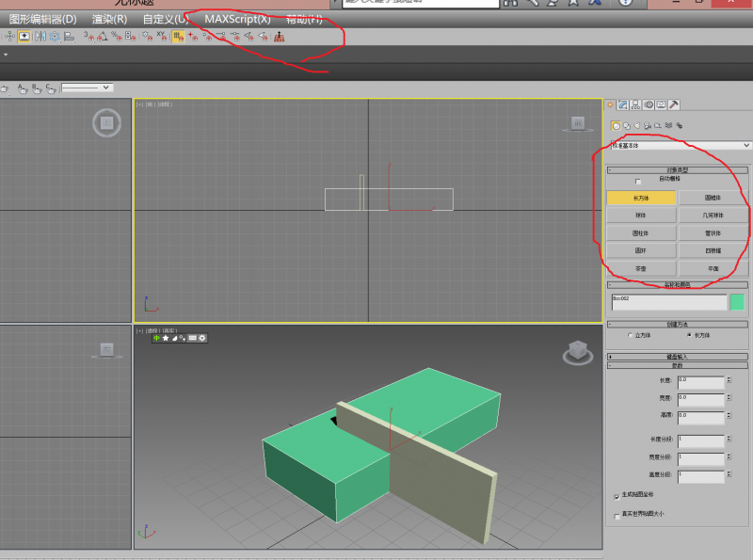
Task: Open the Modify command panel tab
Action: (623, 104)
